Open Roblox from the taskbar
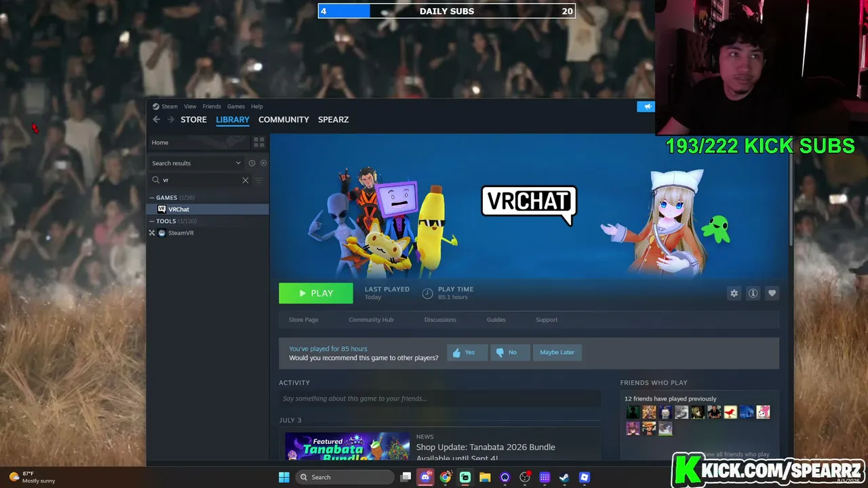The height and width of the screenshot is (488, 868). [x=585, y=477]
